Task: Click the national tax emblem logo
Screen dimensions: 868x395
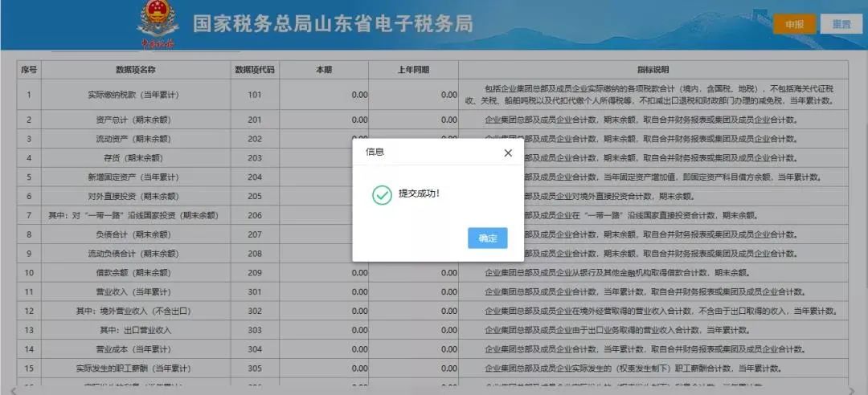Action: (158, 23)
